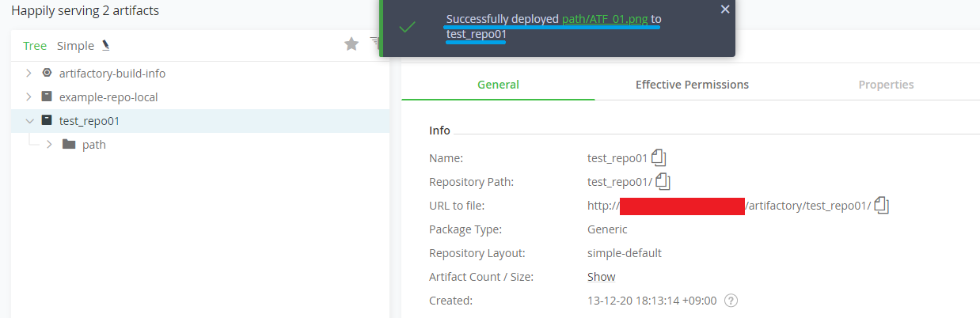
Task: Click the Name value test_repo01
Action: click(617, 158)
